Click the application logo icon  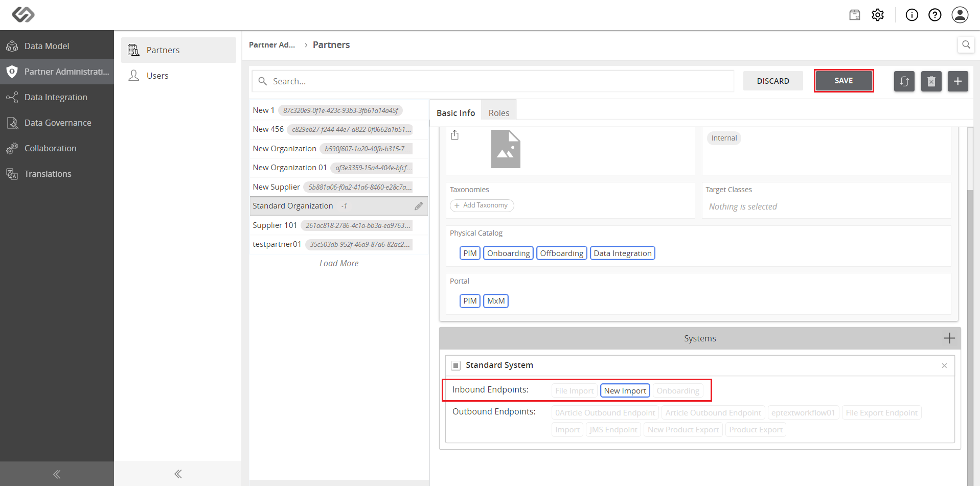coord(24,14)
